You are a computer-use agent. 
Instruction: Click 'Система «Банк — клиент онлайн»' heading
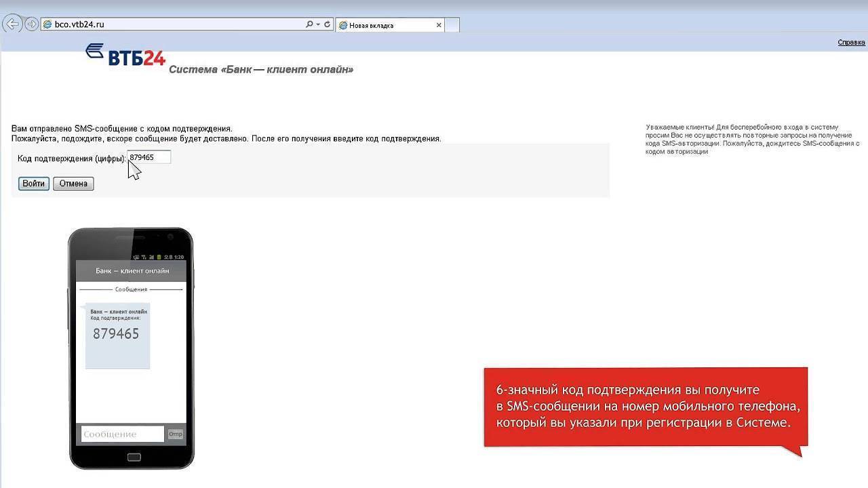(x=261, y=69)
